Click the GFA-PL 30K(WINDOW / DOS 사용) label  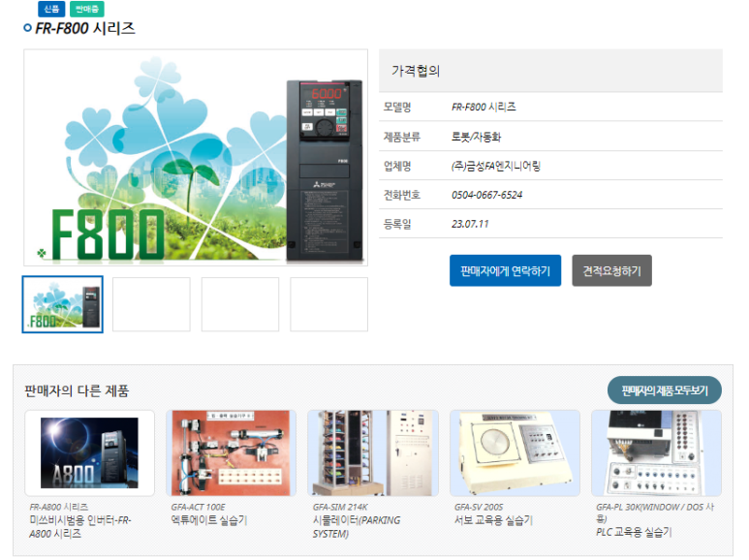coord(655,513)
